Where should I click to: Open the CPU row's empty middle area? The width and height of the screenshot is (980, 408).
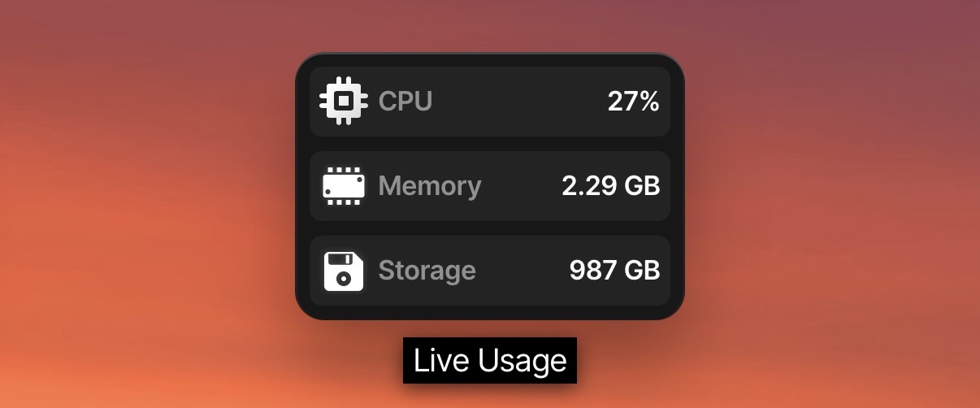pyautogui.click(x=520, y=102)
